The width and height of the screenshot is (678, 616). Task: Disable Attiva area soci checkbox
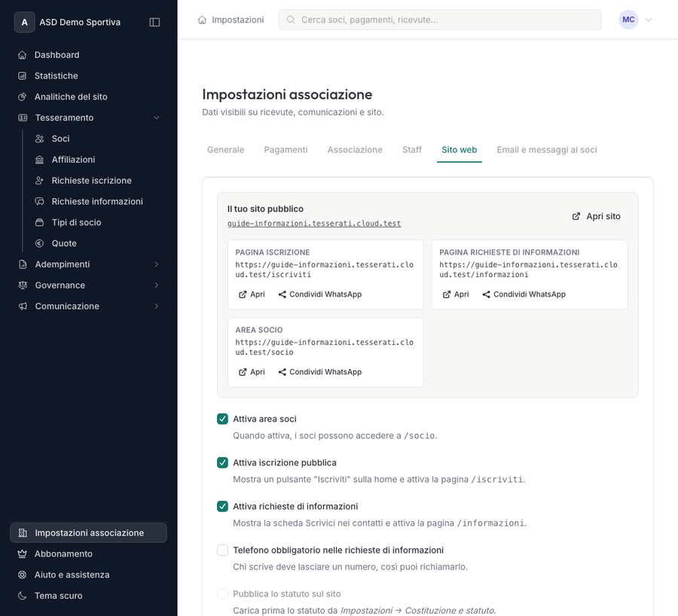click(222, 419)
